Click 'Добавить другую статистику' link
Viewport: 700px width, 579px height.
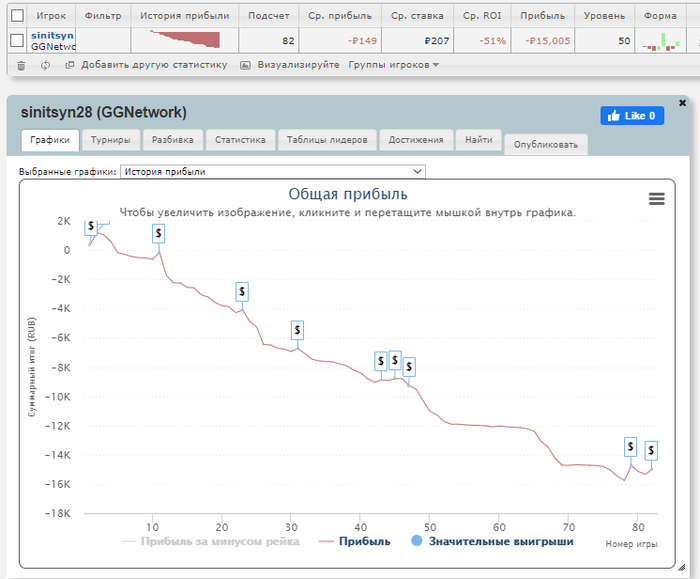[154, 65]
